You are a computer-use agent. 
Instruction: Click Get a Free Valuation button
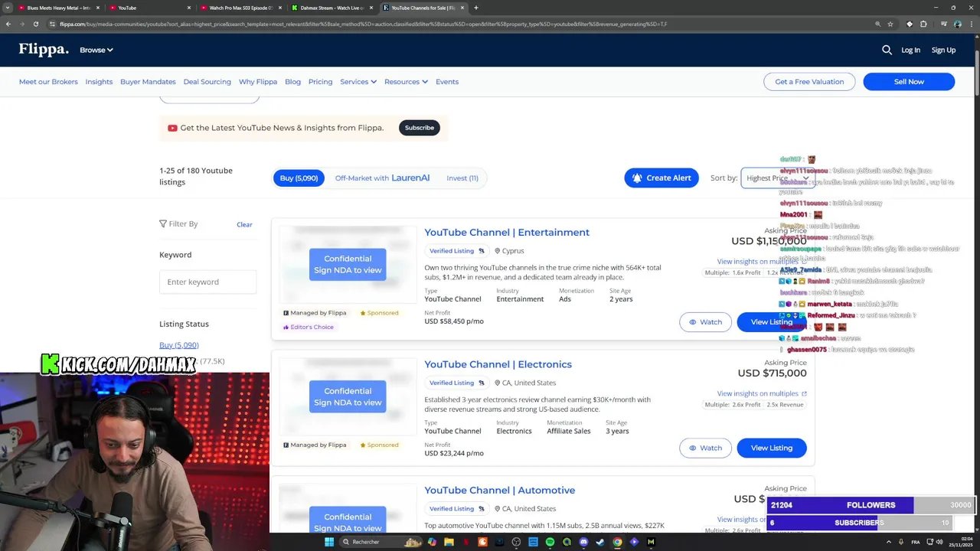(809, 82)
